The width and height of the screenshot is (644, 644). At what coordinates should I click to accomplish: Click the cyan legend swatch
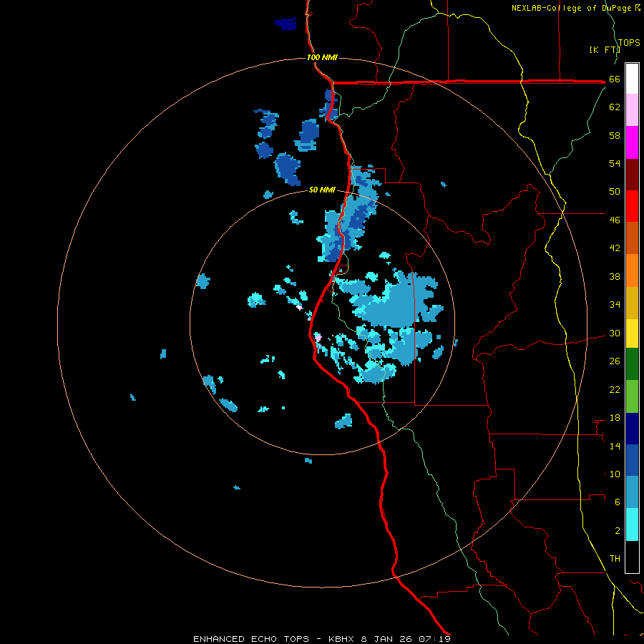pyautogui.click(x=632, y=525)
